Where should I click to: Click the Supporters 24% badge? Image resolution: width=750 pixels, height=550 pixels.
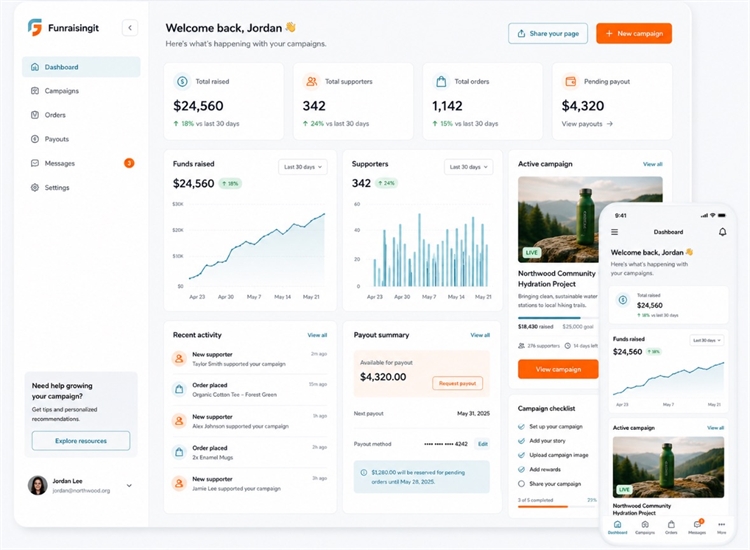386,183
